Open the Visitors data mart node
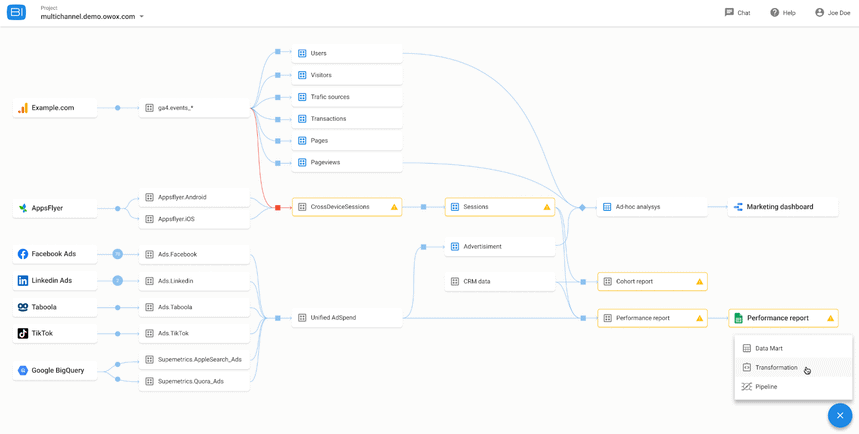The width and height of the screenshot is (859, 434). tap(347, 75)
